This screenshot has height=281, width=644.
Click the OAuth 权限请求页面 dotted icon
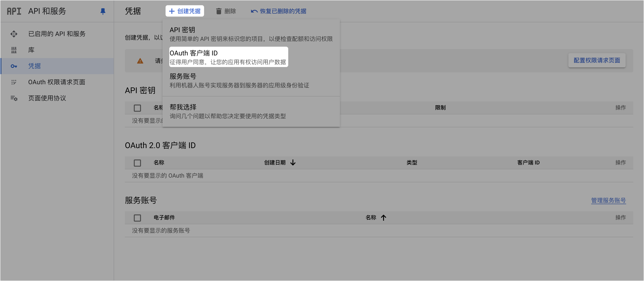pos(14,82)
